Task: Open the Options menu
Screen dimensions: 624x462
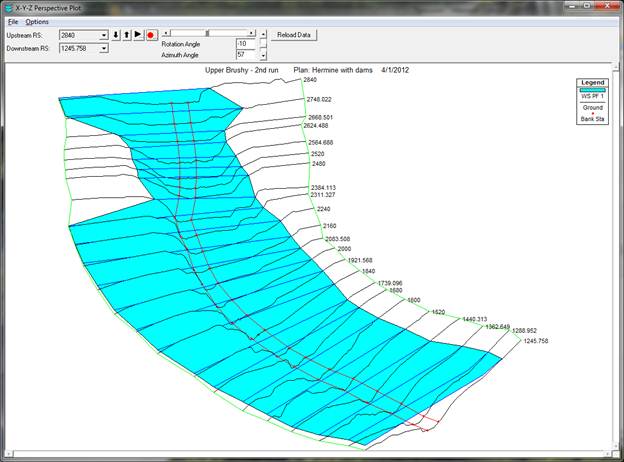Action: [37, 21]
